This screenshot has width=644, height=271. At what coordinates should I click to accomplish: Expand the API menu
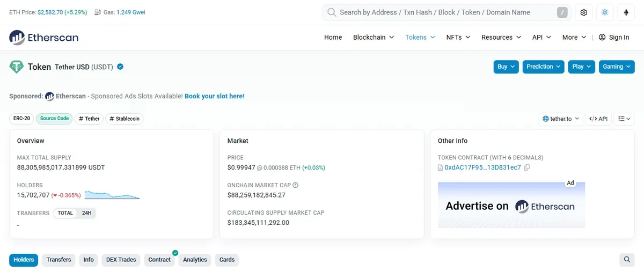(541, 37)
